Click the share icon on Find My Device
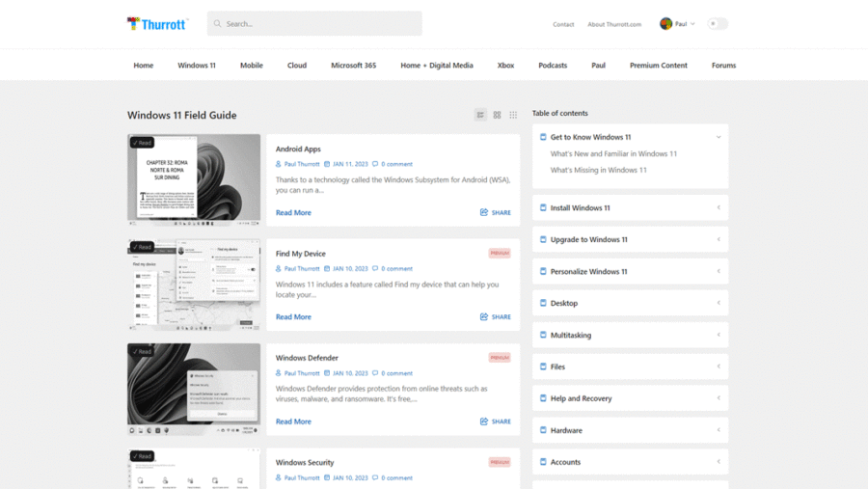This screenshot has width=868, height=489. click(x=484, y=316)
